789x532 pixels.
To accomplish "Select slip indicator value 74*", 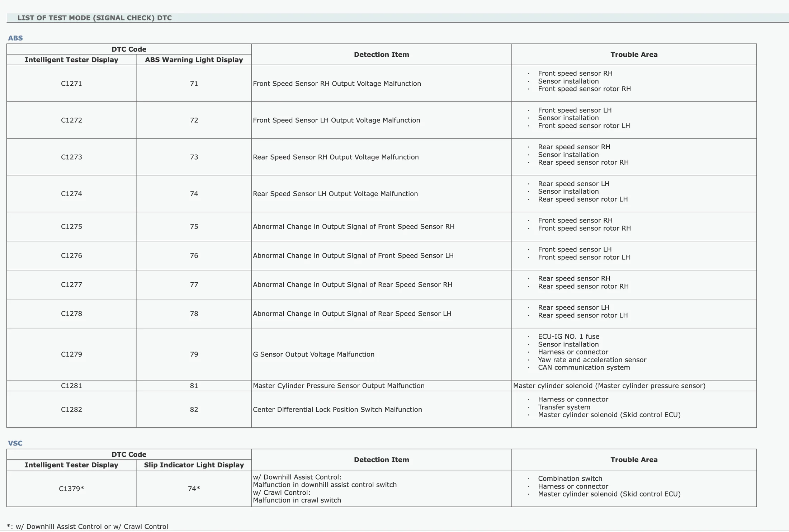I will (x=194, y=489).
